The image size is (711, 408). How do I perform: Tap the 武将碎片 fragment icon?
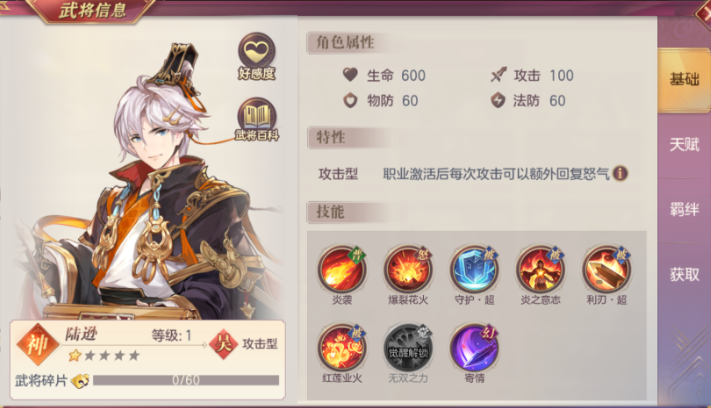pos(80,381)
